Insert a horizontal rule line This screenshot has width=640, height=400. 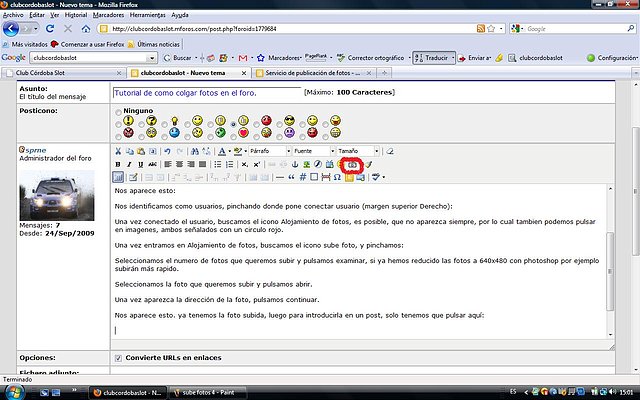(280, 177)
